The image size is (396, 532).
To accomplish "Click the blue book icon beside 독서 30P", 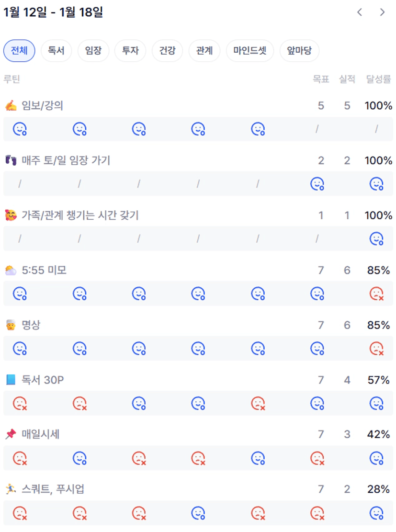I will point(11,380).
